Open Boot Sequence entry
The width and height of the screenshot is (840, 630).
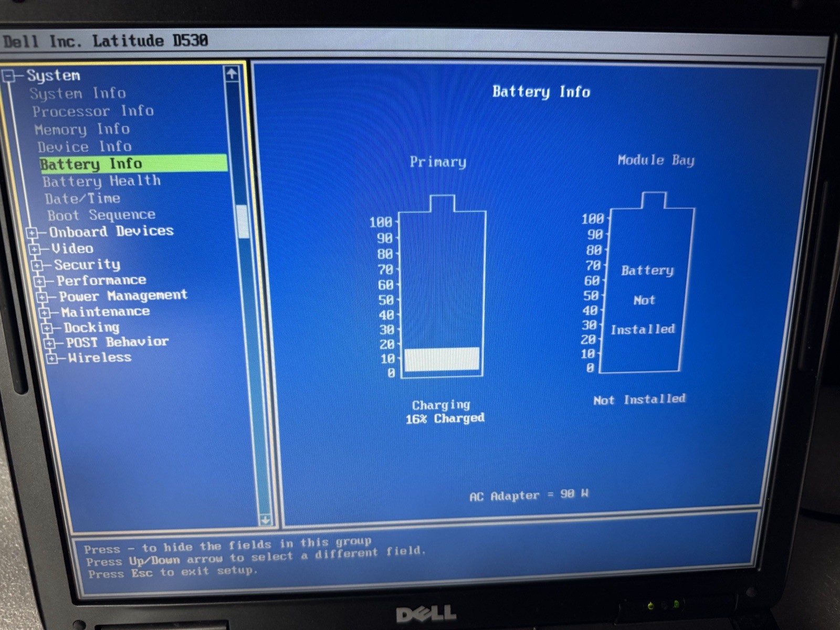[101, 215]
